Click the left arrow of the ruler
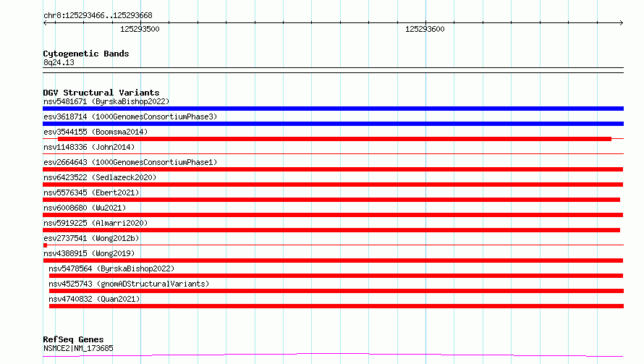Viewport: 644px width, 364px height. click(x=45, y=23)
